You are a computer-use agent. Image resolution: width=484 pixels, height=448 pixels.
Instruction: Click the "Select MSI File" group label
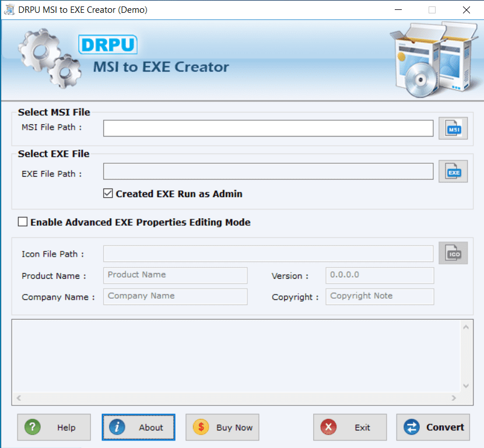[54, 112]
